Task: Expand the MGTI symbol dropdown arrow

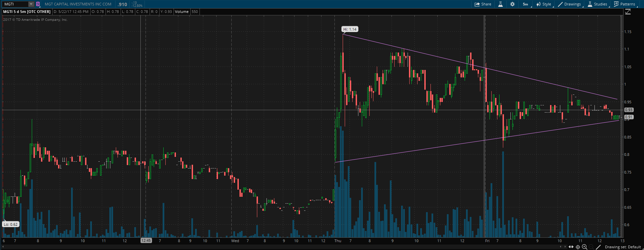Action: (31, 4)
